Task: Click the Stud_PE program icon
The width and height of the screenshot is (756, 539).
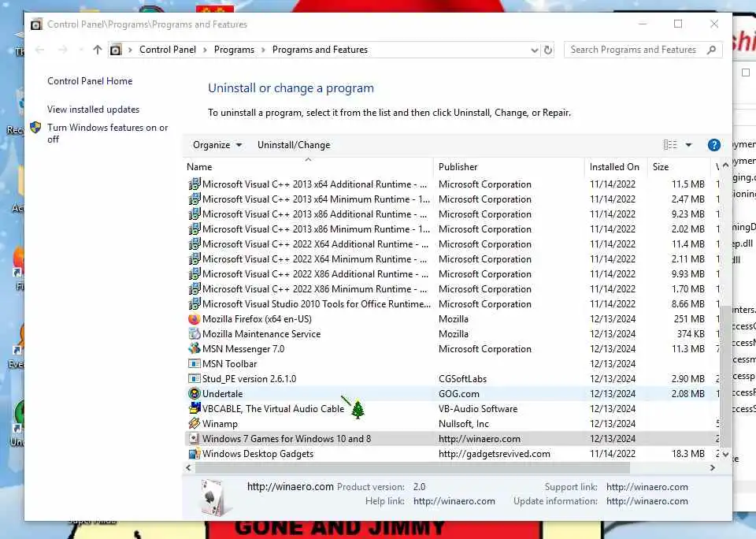Action: [195, 379]
